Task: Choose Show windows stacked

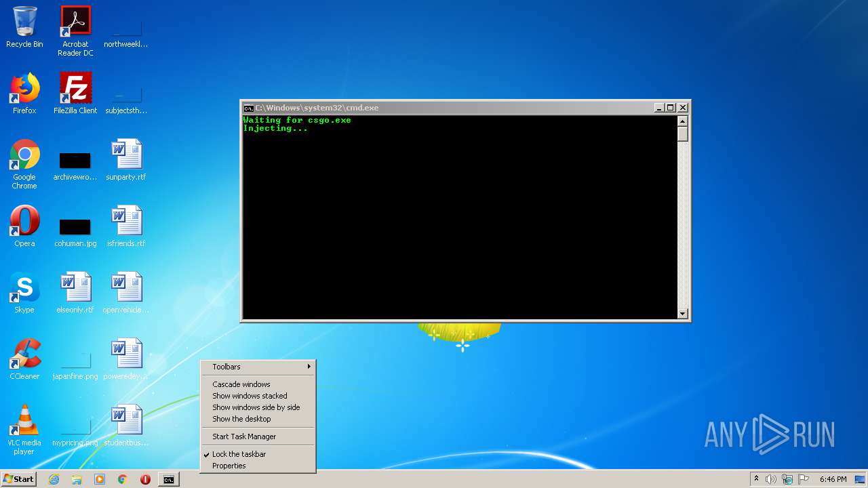Action: (258, 396)
